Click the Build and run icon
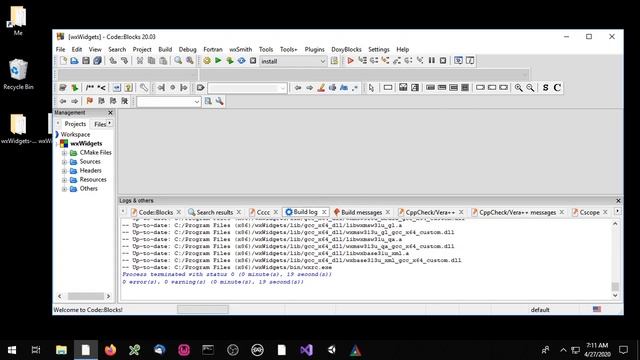Viewport: 640px width, 360px height. pyautogui.click(x=230, y=61)
